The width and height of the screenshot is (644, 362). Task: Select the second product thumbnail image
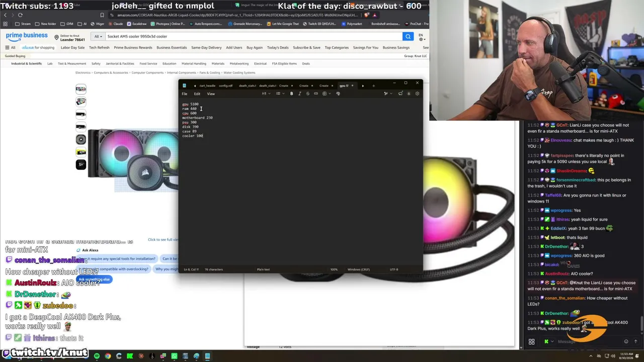tap(81, 102)
